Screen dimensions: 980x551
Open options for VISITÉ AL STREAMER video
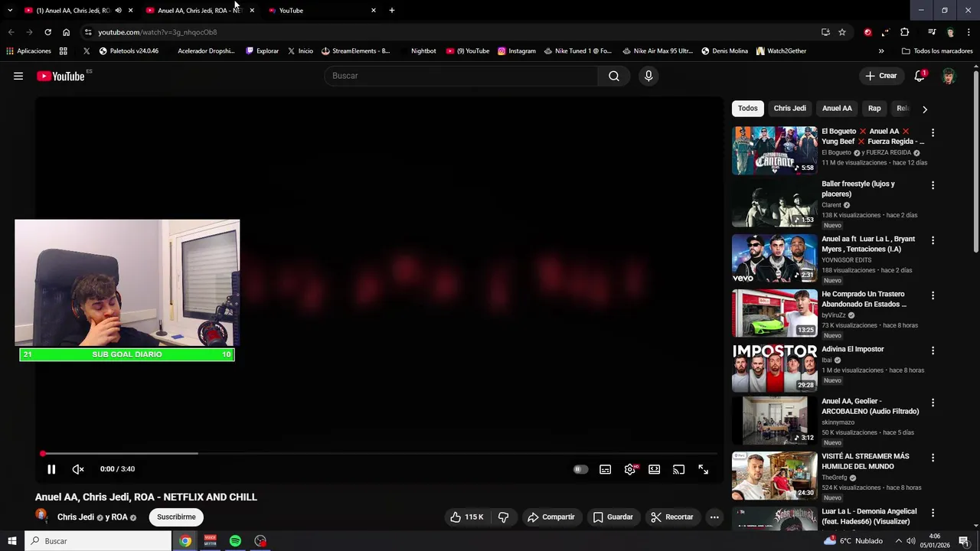(x=933, y=458)
